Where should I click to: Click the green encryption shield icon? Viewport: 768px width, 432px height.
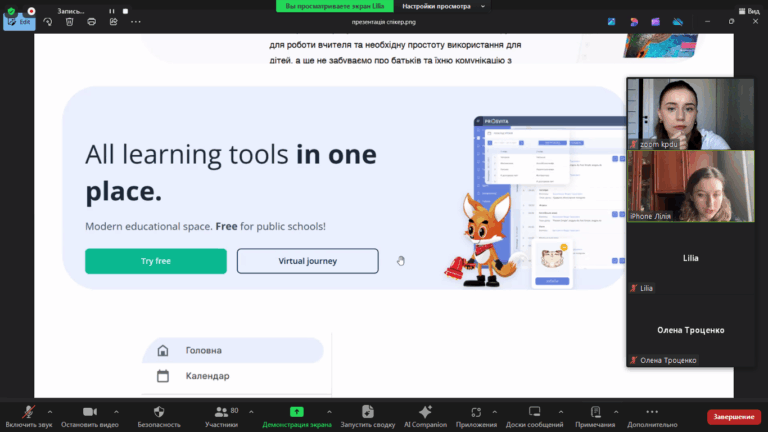pyautogui.click(x=11, y=11)
